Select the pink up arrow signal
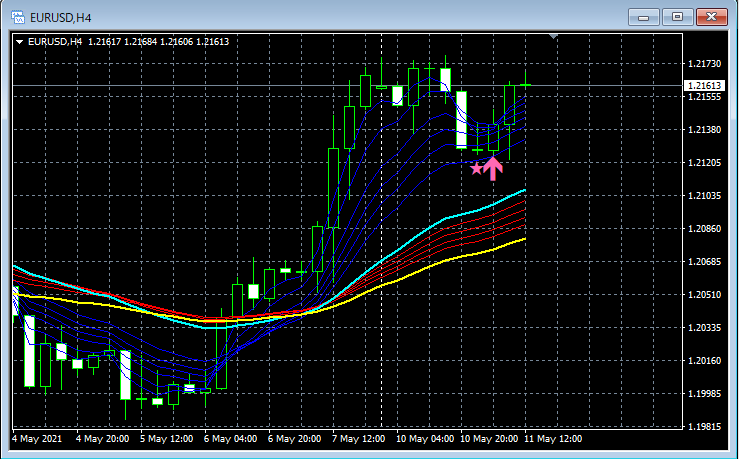The height and width of the screenshot is (459, 740). [x=493, y=168]
